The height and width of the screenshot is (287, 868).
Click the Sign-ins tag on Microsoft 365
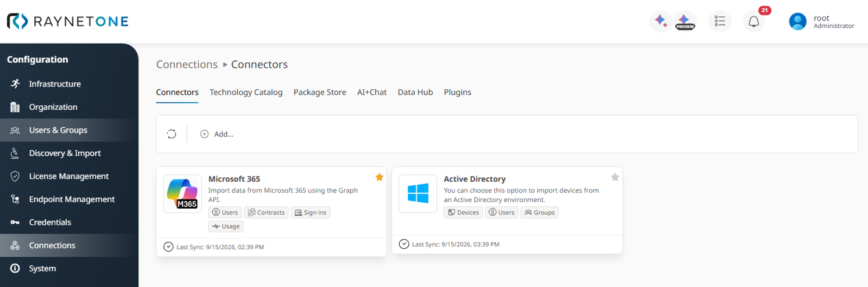(x=311, y=213)
